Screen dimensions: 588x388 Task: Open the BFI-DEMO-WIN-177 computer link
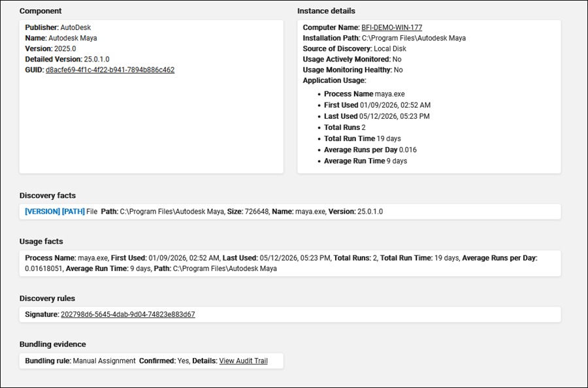[391, 27]
